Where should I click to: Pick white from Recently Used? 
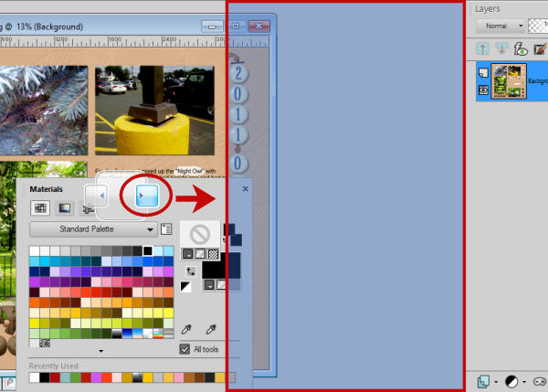[x=35, y=377]
